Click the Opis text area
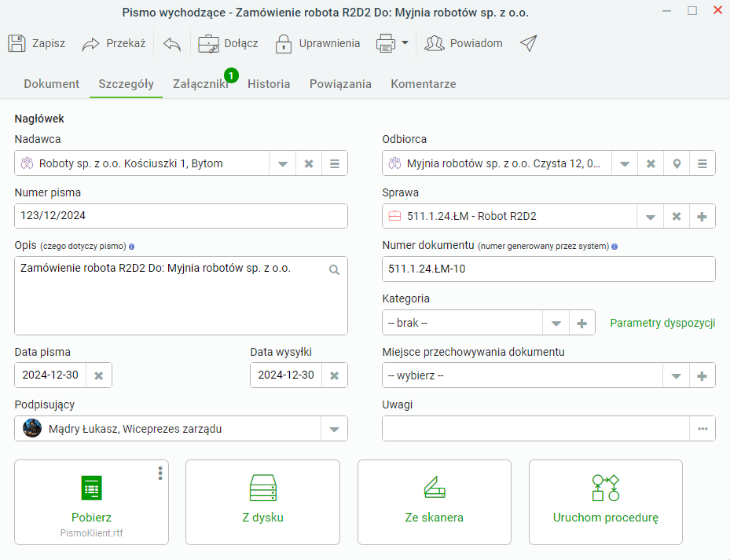Image resolution: width=730 pixels, height=560 pixels. pos(181,295)
